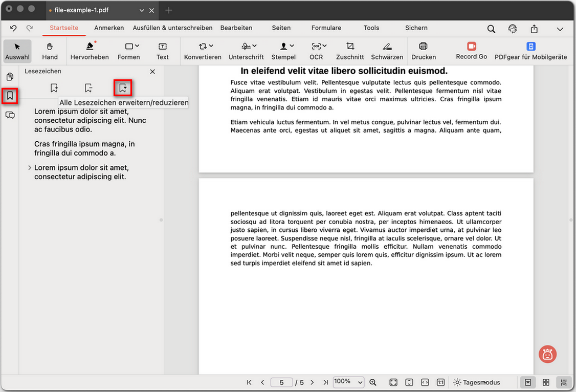Open the page thumbnails sidebar panel
Screen dimensions: 576x392
point(10,76)
